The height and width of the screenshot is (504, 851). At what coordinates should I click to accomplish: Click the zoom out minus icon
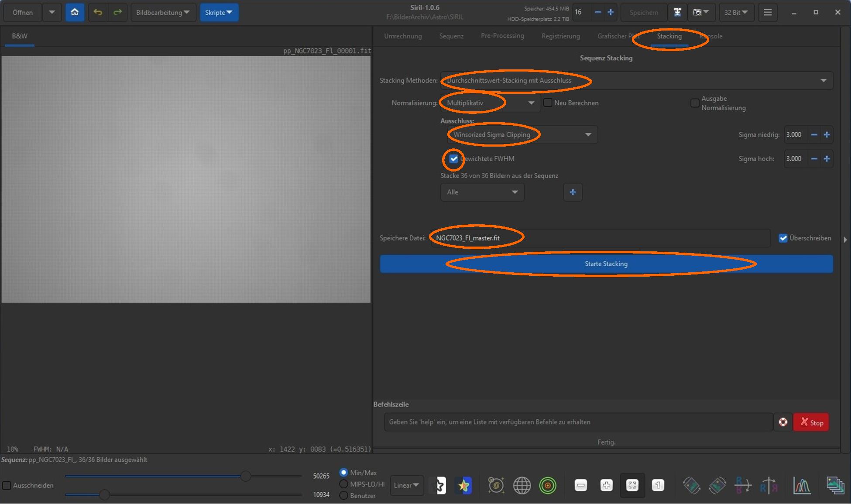click(x=580, y=485)
